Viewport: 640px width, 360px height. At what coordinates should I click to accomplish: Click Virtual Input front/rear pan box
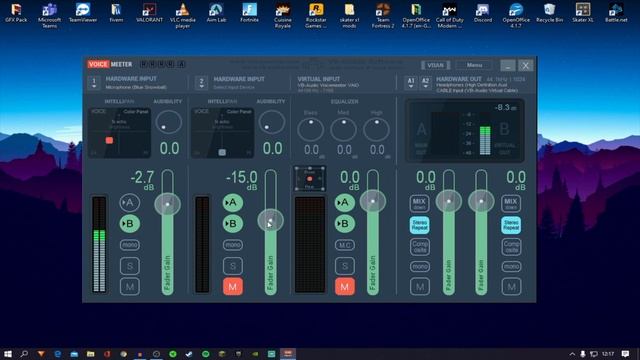[x=310, y=178]
